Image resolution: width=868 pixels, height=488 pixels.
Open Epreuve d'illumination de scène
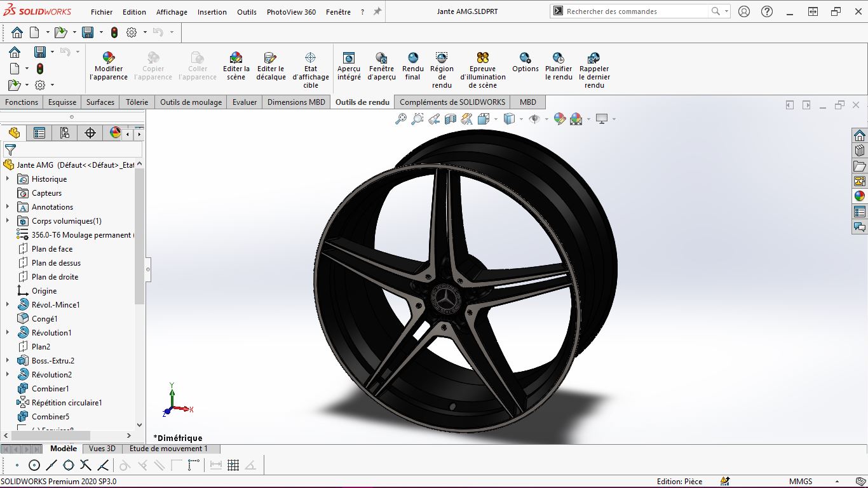(483, 70)
